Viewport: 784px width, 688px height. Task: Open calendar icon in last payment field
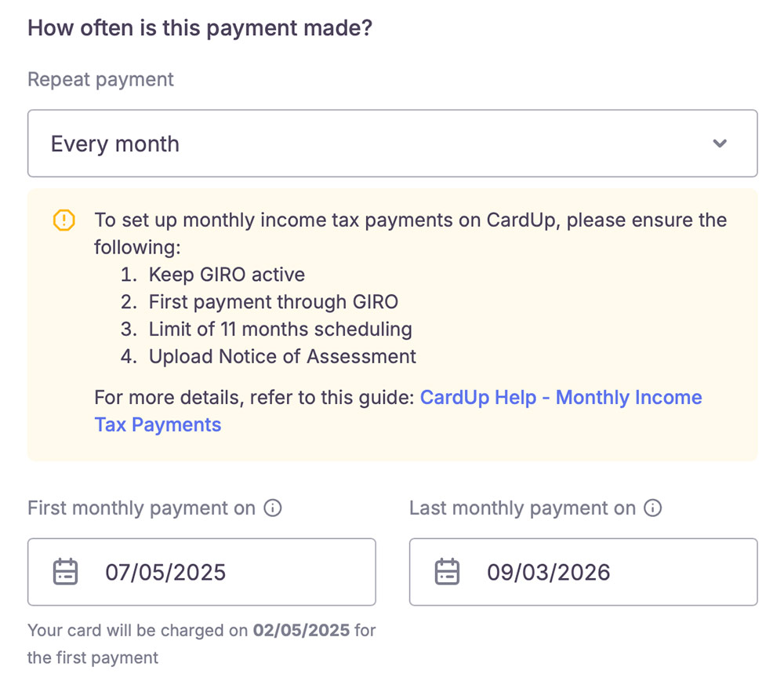pyautogui.click(x=447, y=572)
